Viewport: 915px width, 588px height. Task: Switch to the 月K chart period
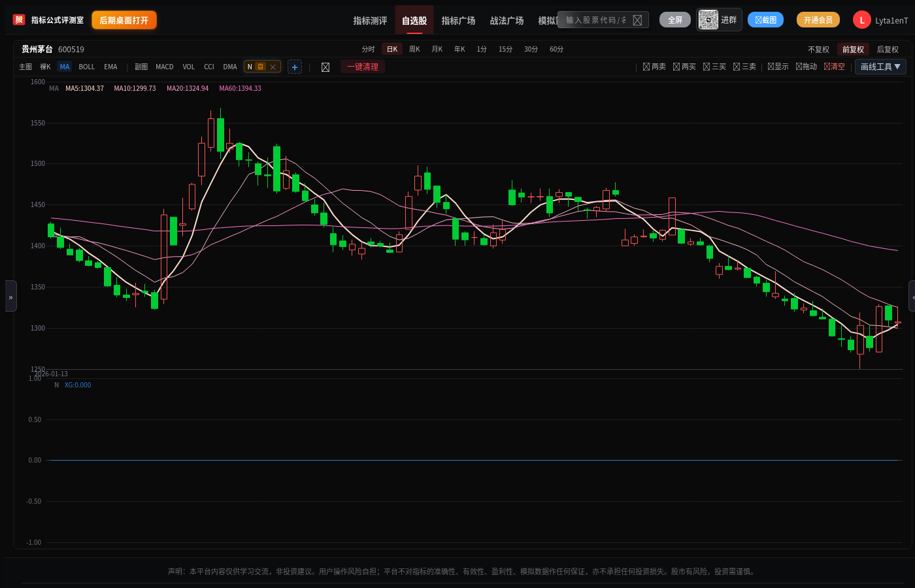pyautogui.click(x=437, y=49)
